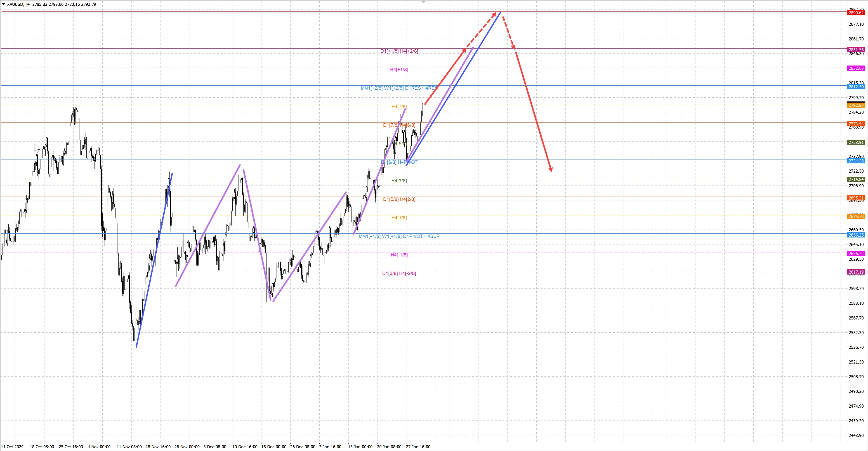
Task: Select the D1[3/8] H4[-2/8] label
Action: click(399, 273)
